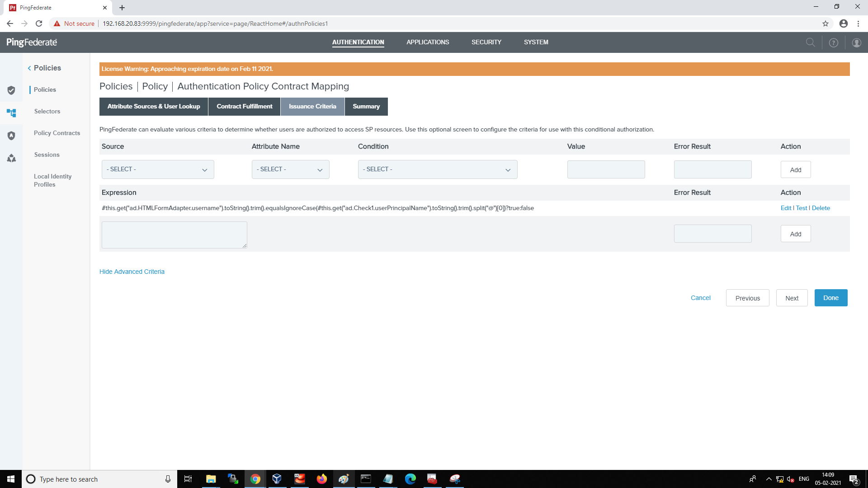This screenshot has height=488, width=868.
Task: Open the search magnifier in PingFederate header
Action: click(811, 42)
